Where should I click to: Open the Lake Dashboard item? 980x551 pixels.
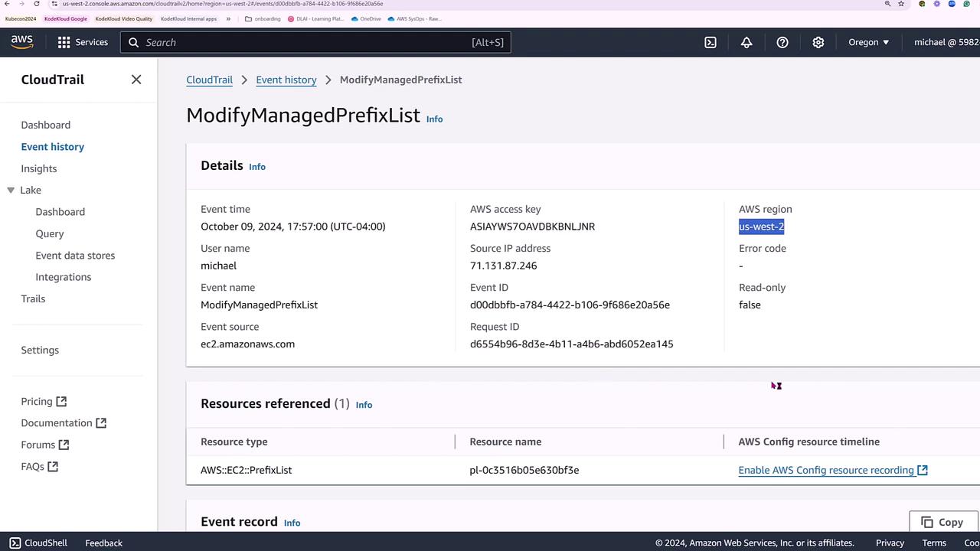[x=60, y=212]
